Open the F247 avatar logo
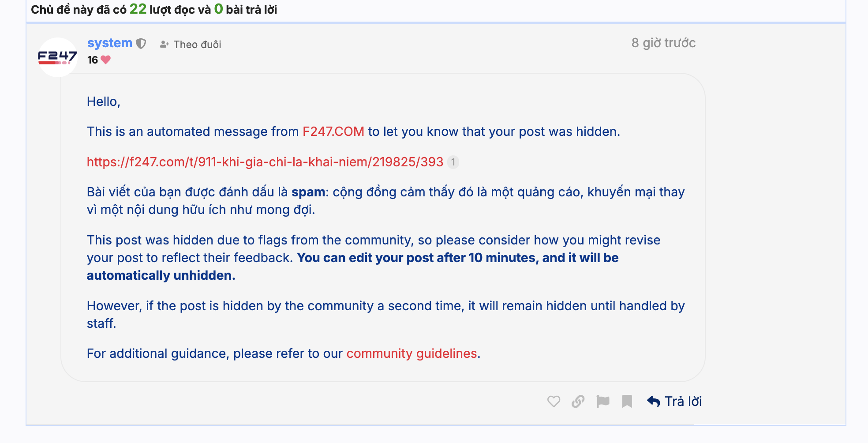The image size is (868, 443). pos(57,57)
